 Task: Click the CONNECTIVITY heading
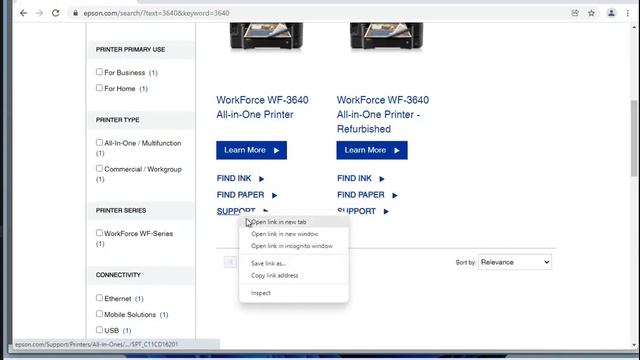[x=118, y=275]
